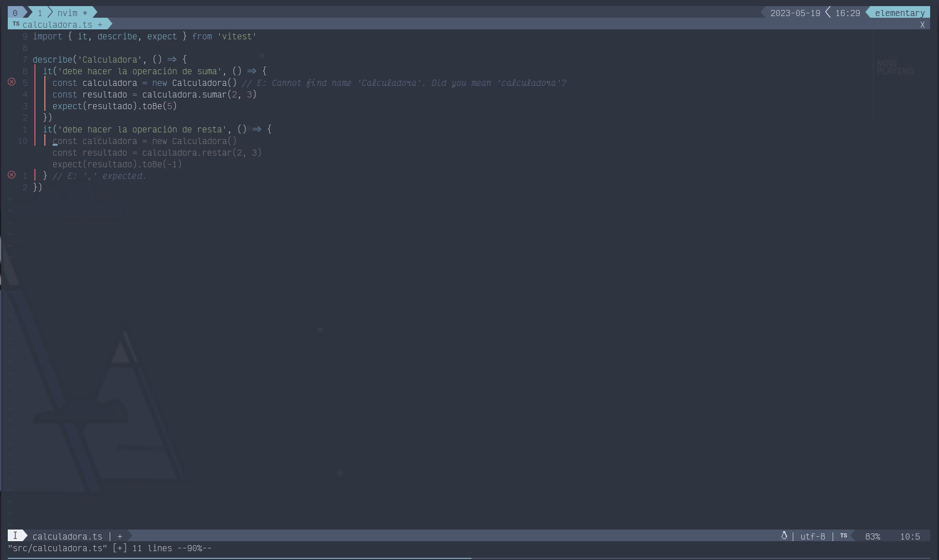
Task: Click the modified '+' marker in statusline
Action: pos(120,536)
